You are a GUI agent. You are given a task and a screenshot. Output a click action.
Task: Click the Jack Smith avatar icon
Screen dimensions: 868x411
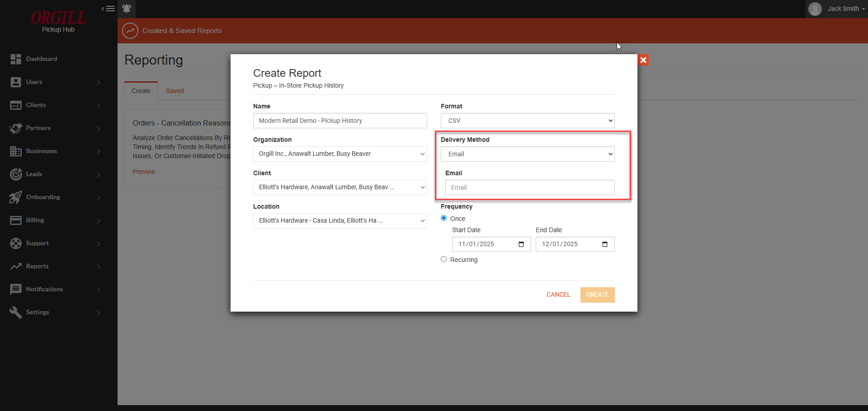(x=815, y=9)
